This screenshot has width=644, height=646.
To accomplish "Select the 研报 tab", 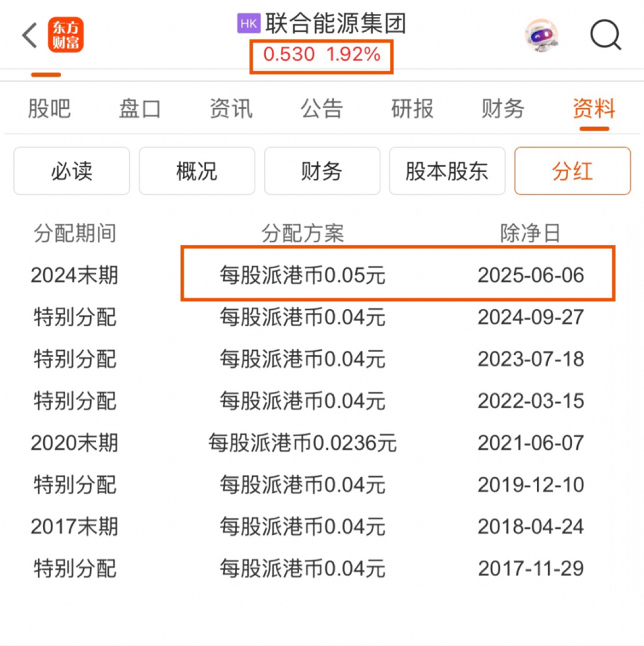I will 412,109.
